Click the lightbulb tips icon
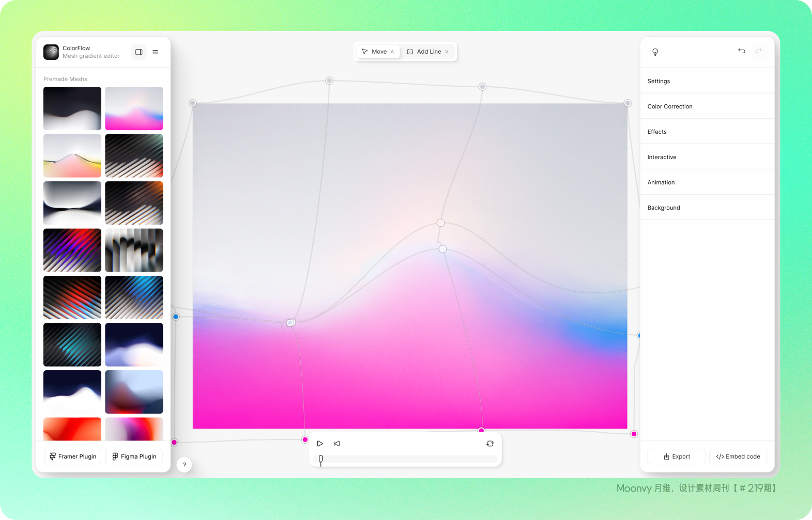The image size is (812, 520). 655,52
